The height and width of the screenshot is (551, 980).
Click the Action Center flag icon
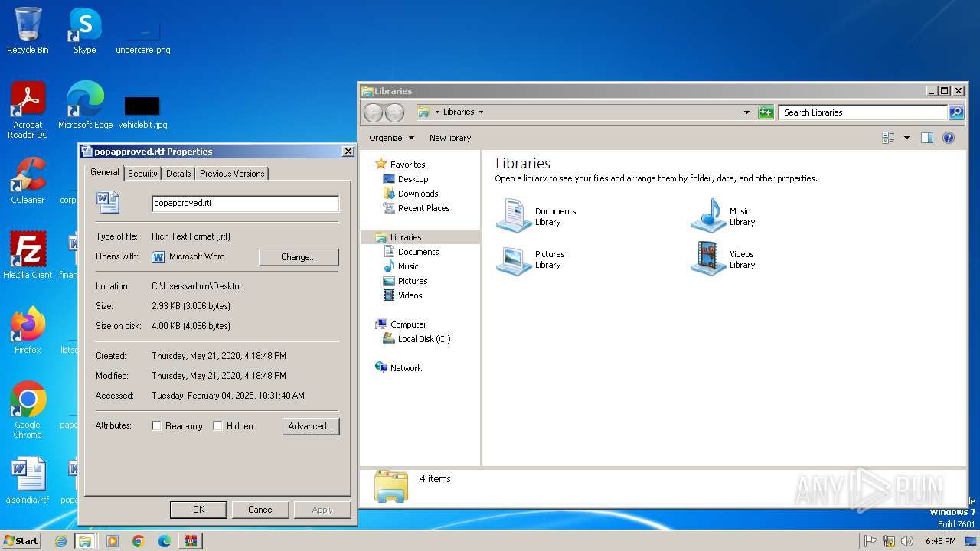coord(870,541)
